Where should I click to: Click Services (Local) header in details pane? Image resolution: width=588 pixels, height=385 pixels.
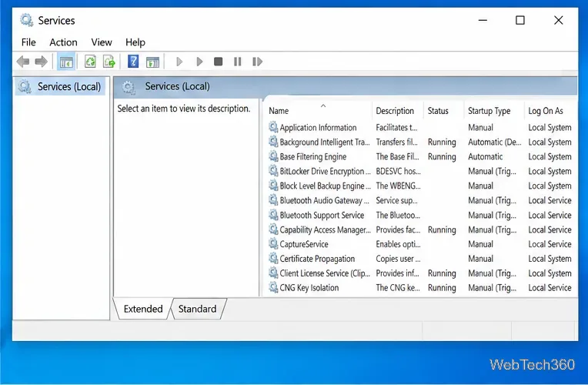pyautogui.click(x=177, y=86)
